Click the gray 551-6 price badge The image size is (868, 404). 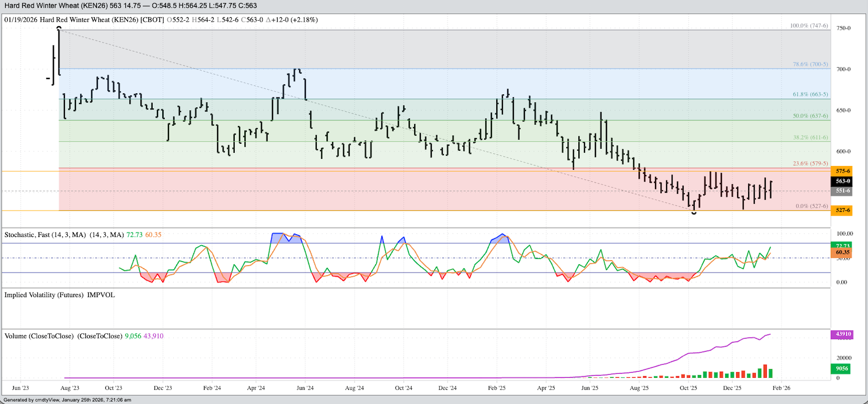click(842, 191)
